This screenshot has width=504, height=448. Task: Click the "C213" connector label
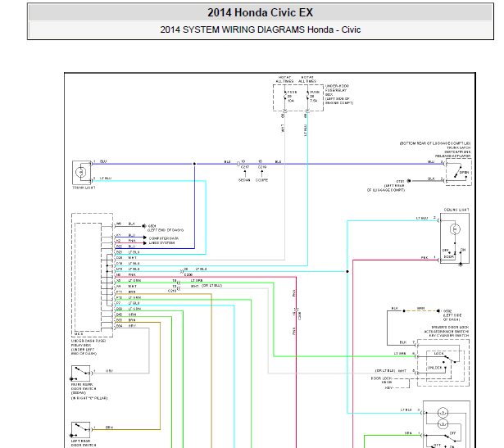(172, 291)
